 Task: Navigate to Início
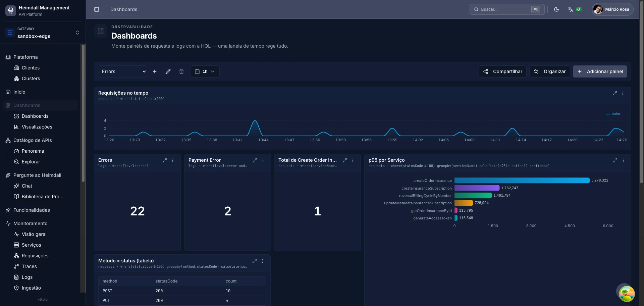coord(40,92)
